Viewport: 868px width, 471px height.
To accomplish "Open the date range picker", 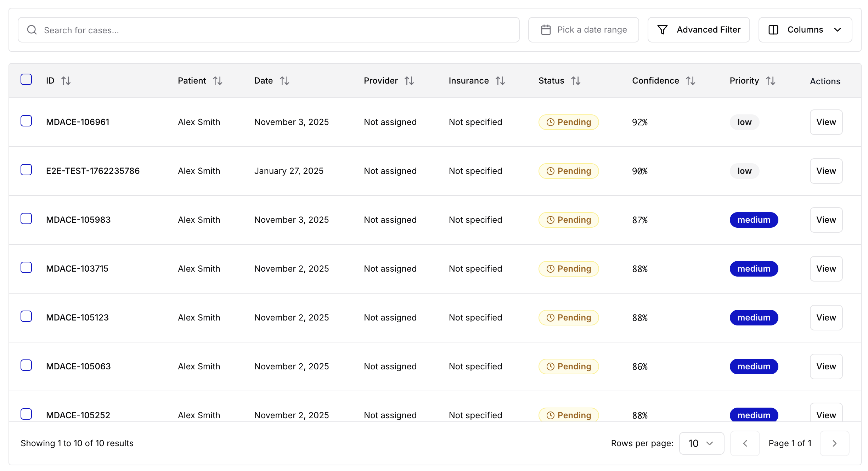I will pyautogui.click(x=584, y=30).
